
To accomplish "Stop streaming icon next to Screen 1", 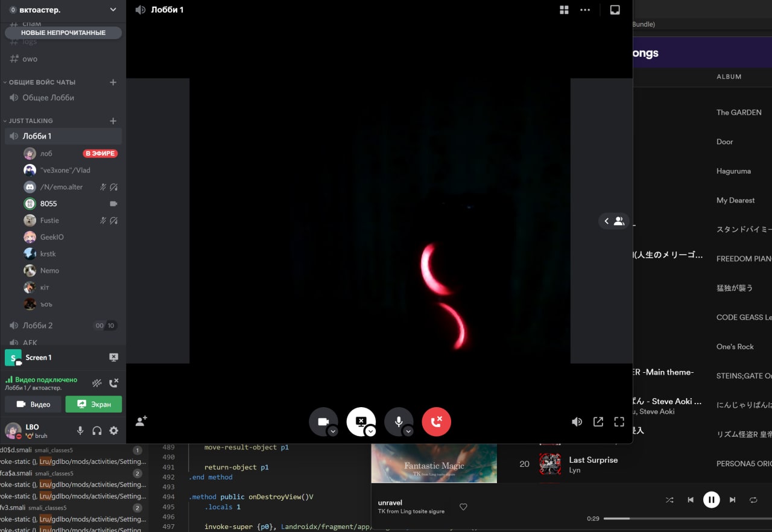I will (113, 357).
